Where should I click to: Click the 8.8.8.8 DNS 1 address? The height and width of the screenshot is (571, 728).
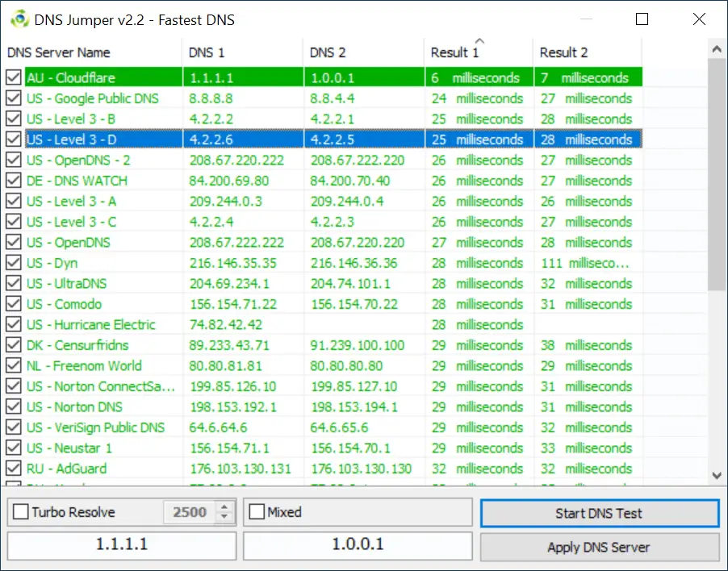tap(211, 98)
